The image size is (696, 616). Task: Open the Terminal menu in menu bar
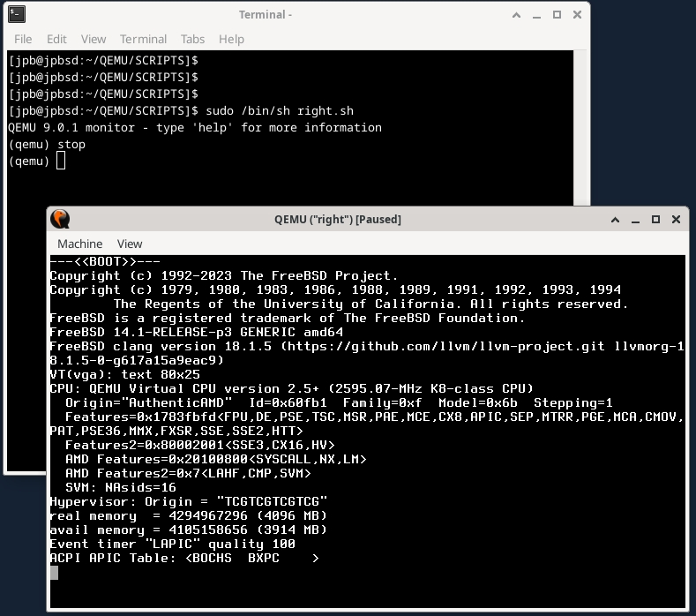click(x=143, y=39)
